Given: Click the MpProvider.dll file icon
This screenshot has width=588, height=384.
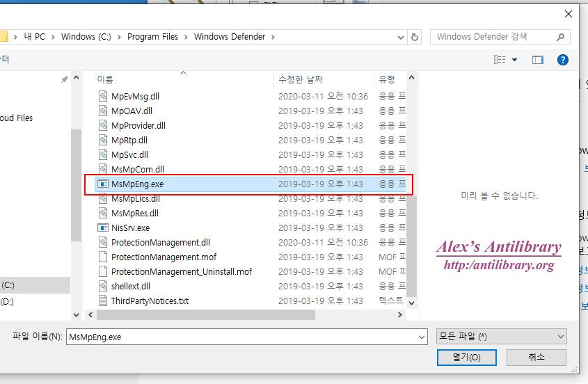Looking at the screenshot, I should tap(103, 126).
